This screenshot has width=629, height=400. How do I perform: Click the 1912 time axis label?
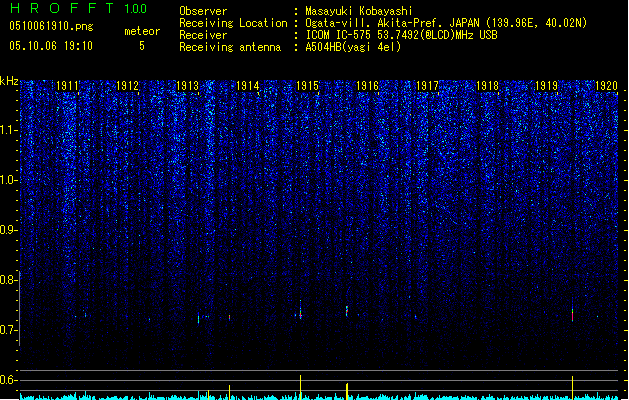pos(127,86)
